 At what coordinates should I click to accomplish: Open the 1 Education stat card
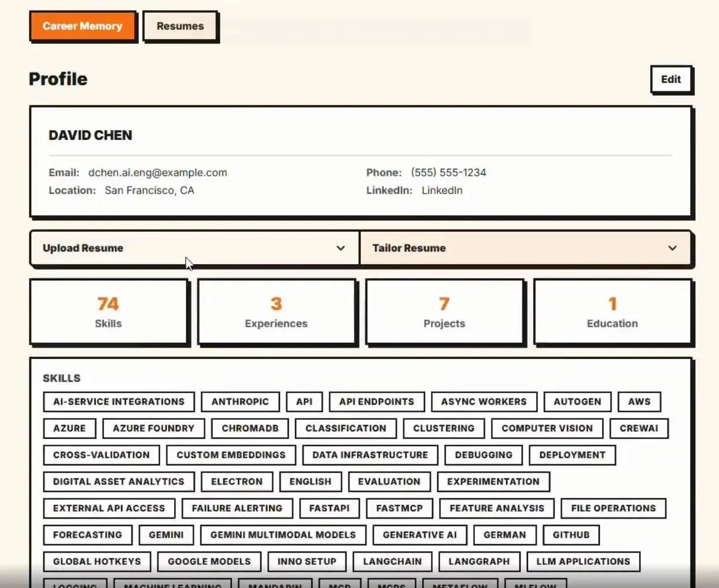tap(612, 312)
